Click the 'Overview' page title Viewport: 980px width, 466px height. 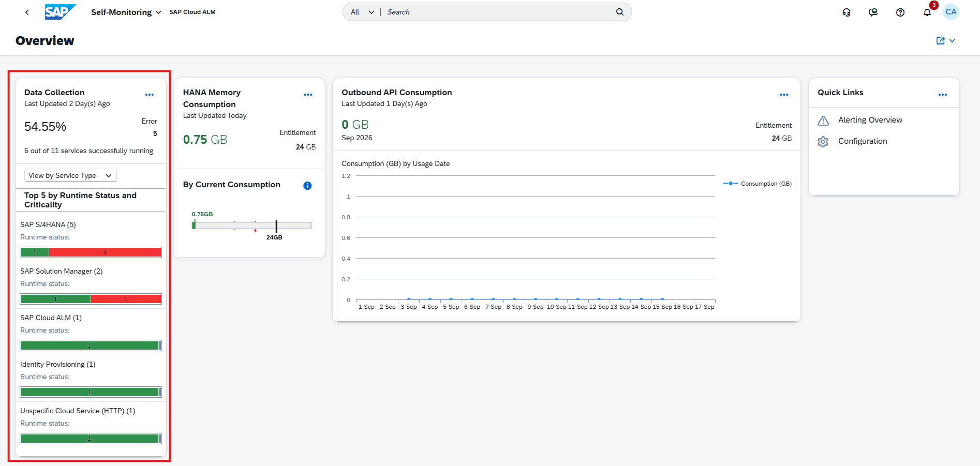point(45,41)
